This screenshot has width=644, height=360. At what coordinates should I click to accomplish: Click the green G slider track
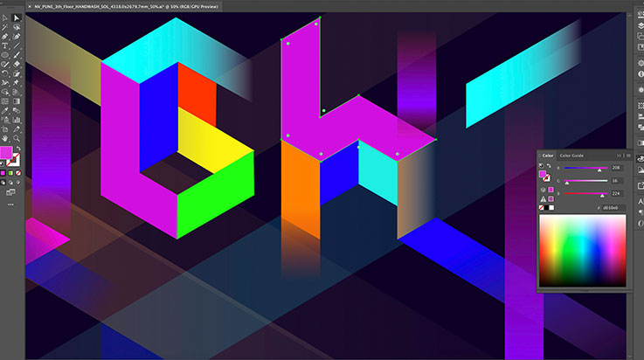point(585,181)
